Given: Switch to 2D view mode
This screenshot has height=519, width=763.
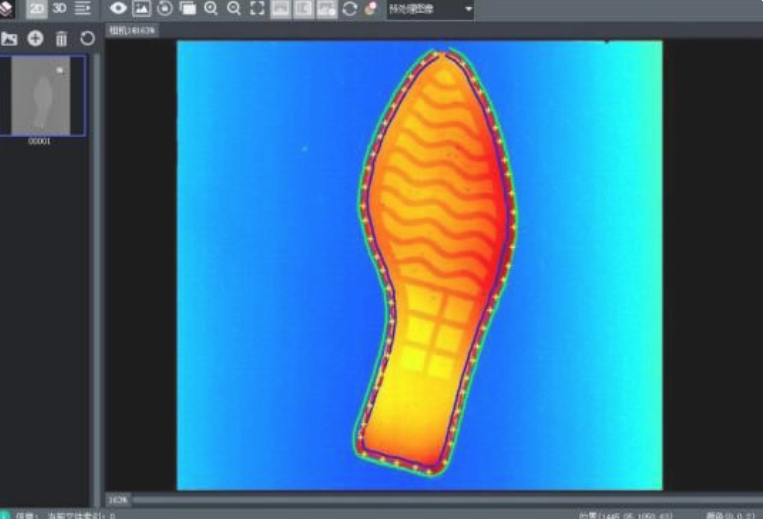Looking at the screenshot, I should point(36,9).
